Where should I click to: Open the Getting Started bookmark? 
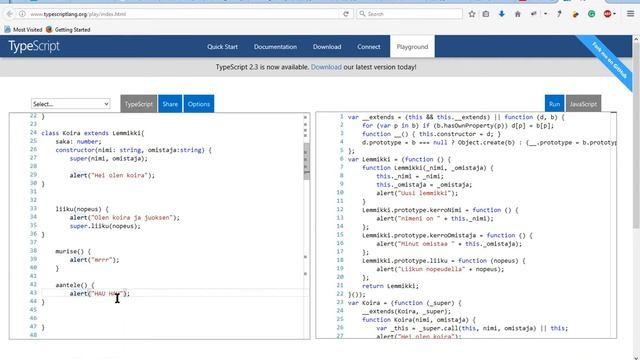coord(68,29)
